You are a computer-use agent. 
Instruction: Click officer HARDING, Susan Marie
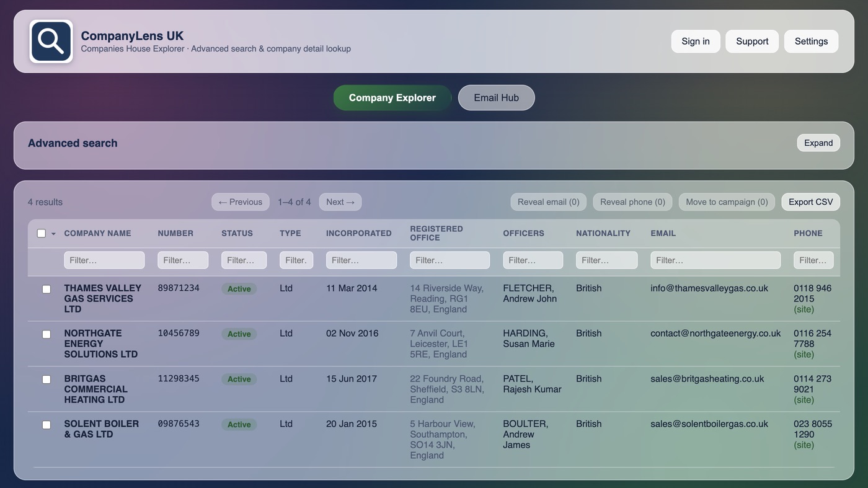pos(529,339)
